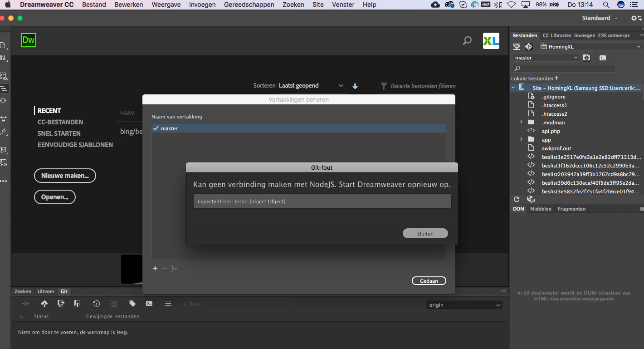This screenshot has height=349, width=644.
Task: Click the Git fetch cloud icon
Action: 44,304
